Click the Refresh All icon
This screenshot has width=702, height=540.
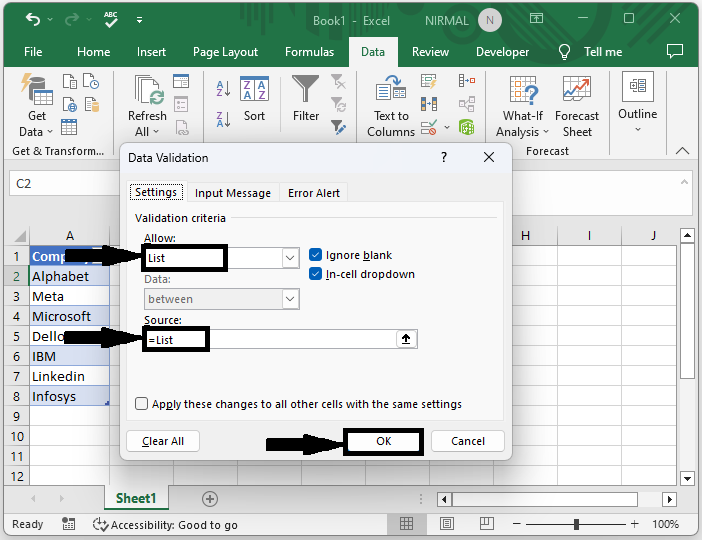coord(149,90)
